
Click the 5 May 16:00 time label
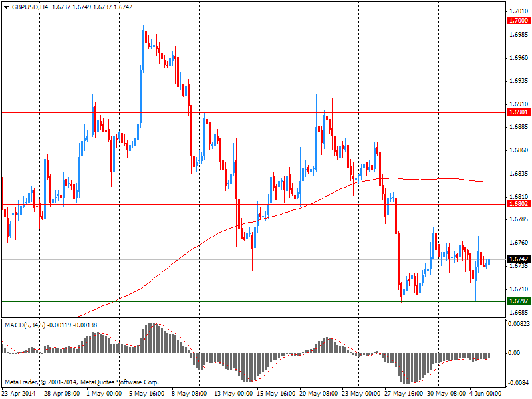click(x=147, y=394)
